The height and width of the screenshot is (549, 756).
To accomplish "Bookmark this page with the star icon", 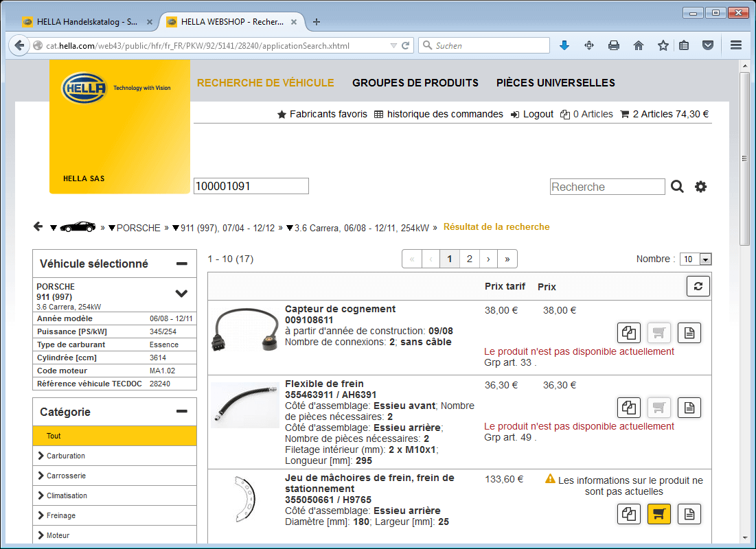I will tap(663, 46).
